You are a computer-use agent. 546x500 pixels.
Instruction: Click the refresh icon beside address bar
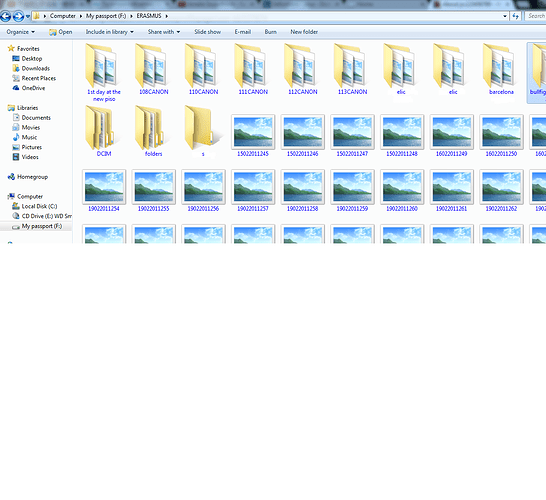pos(516,16)
